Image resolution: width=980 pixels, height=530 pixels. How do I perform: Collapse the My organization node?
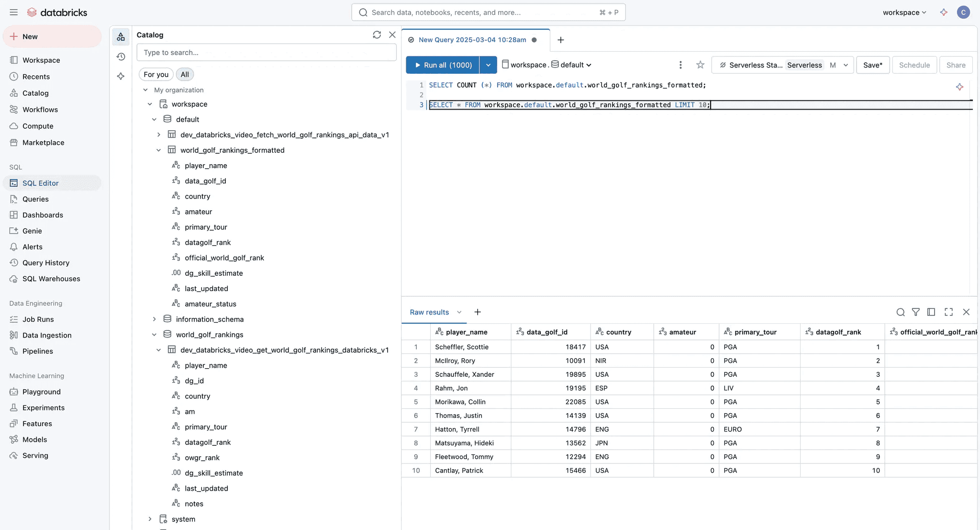[x=145, y=90]
